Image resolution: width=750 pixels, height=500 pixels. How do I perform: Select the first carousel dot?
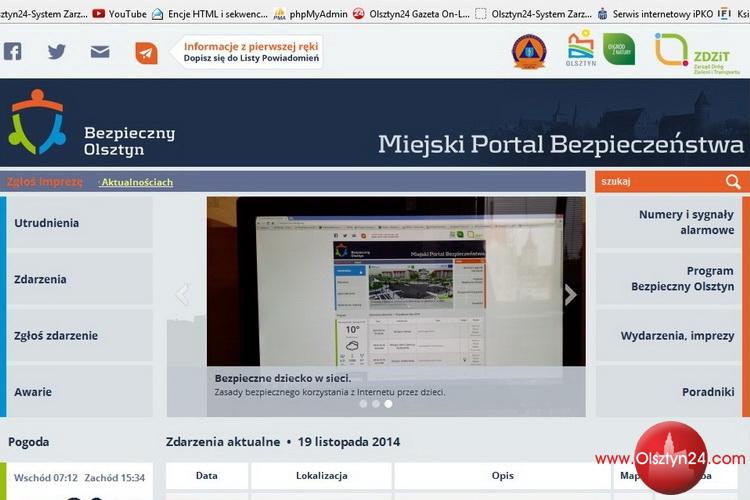tap(364, 404)
